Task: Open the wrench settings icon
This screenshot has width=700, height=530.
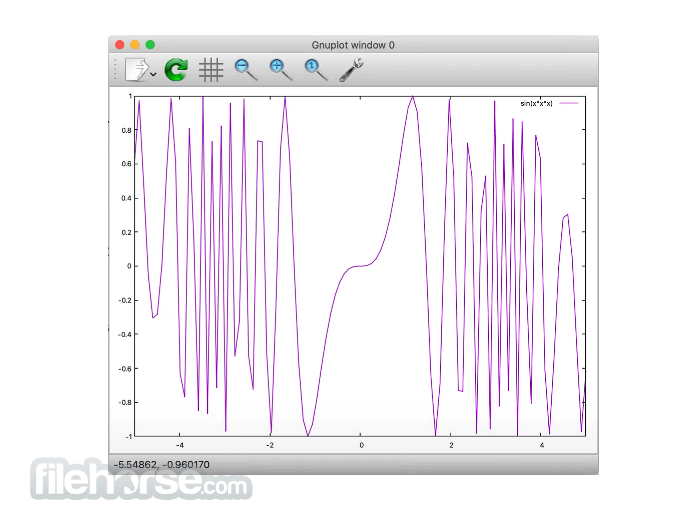Action: point(351,70)
